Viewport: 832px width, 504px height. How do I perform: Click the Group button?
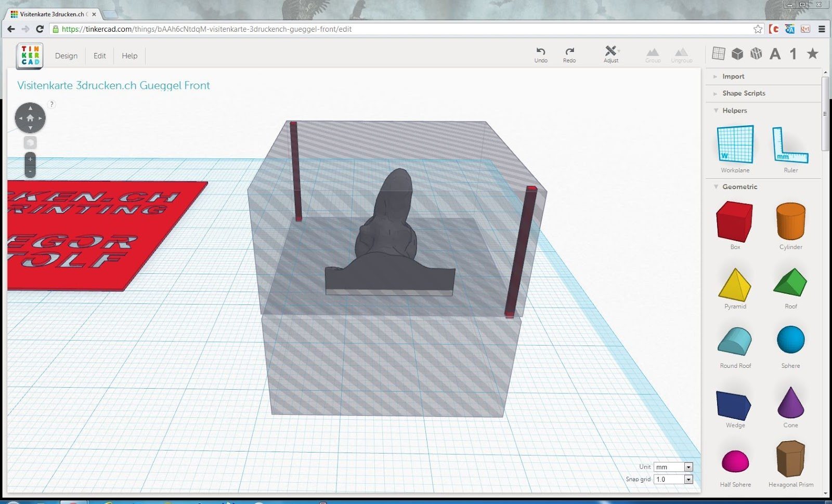(x=653, y=55)
